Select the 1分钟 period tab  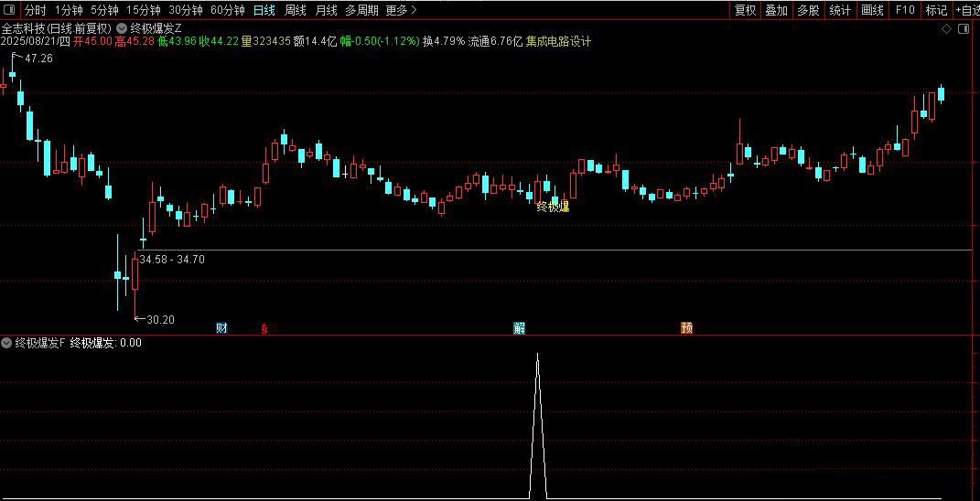(x=68, y=10)
